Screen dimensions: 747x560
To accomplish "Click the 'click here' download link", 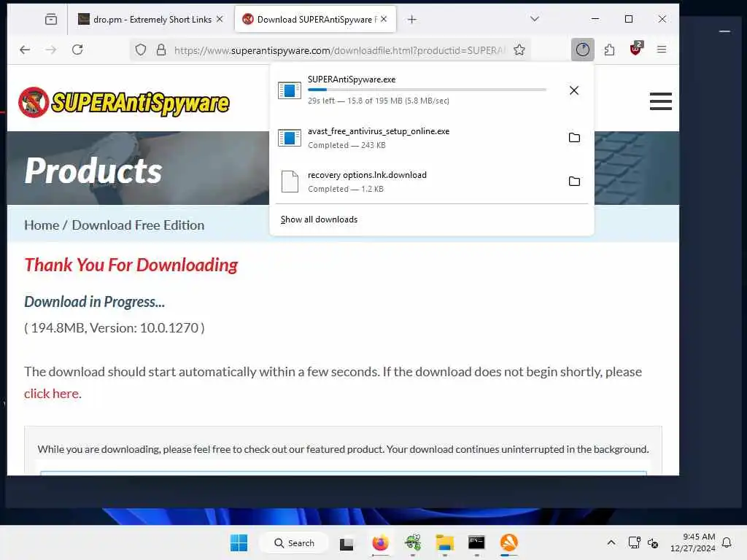I will point(52,394).
